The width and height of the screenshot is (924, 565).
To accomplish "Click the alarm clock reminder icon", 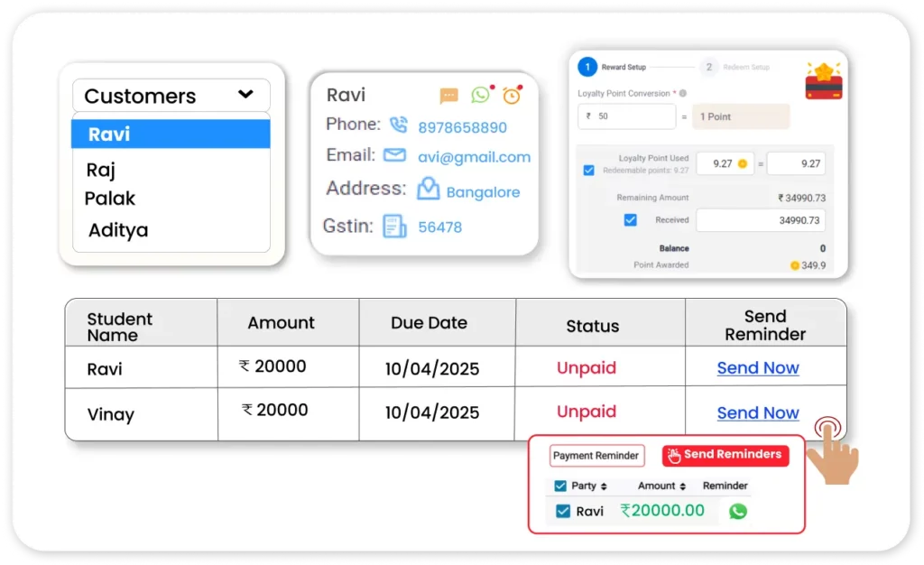I will (x=512, y=95).
